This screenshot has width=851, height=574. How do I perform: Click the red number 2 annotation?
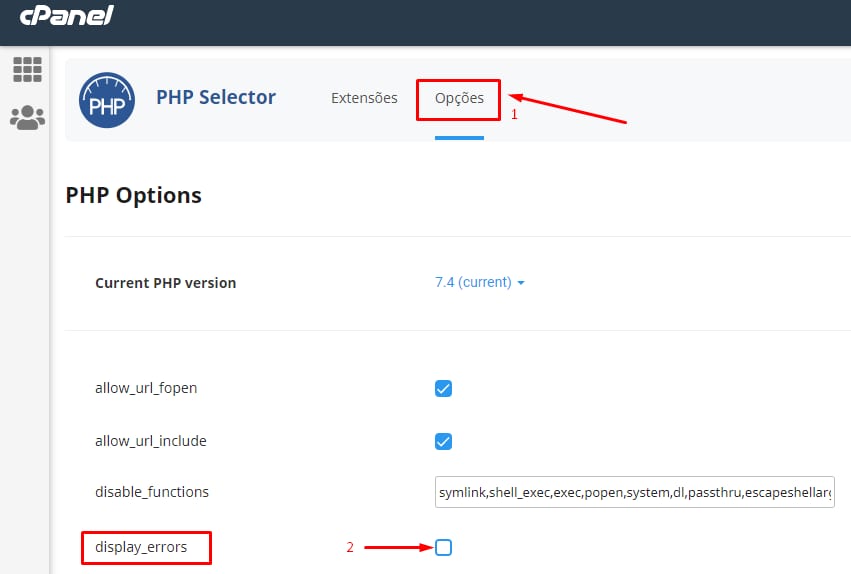tap(350, 548)
